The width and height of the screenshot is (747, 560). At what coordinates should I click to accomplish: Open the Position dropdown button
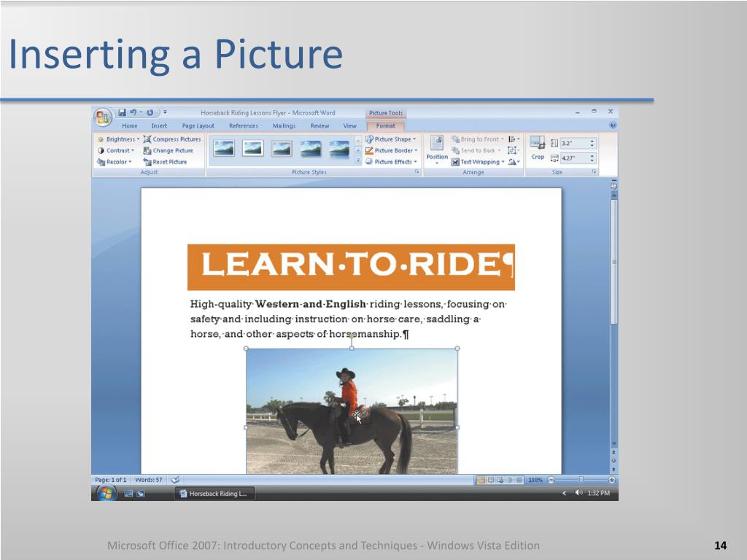coord(437,150)
